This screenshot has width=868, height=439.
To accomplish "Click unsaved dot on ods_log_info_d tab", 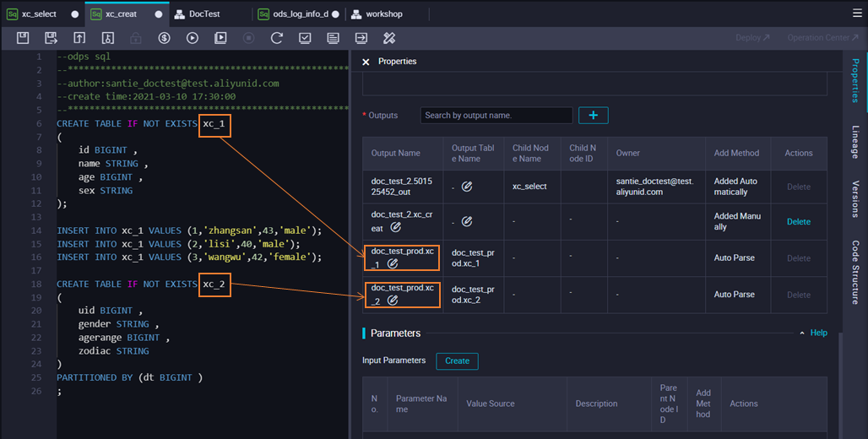I will (335, 14).
